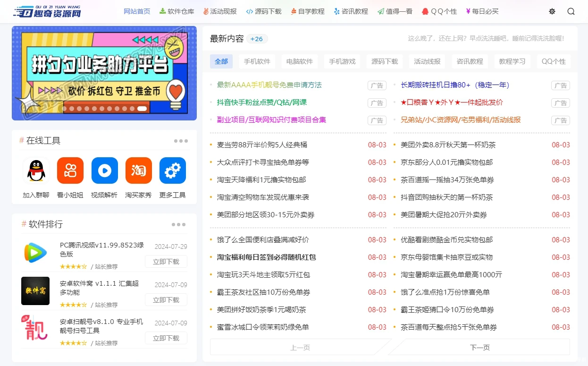Open ad link 最新AAAA手机靓号免费申请方法
The image size is (588, 366).
click(x=269, y=85)
